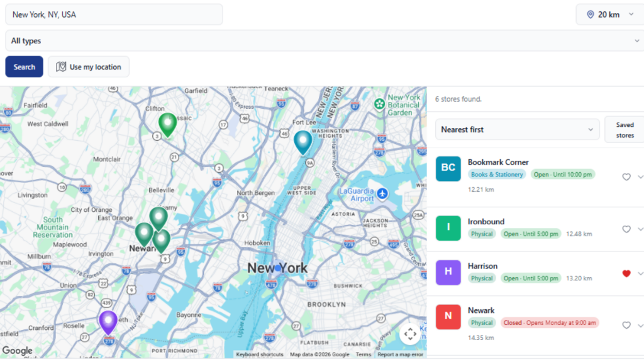Screen dimensions: 644x362
Task: Toggle map camera controls button
Action: (x=410, y=334)
